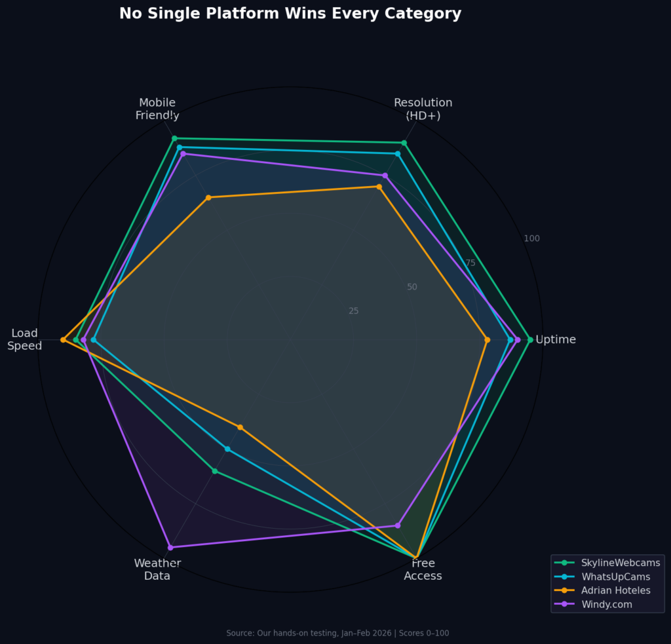The image size is (671, 644).
Task: Click the SkylineWebcams legend entry
Action: 621,563
